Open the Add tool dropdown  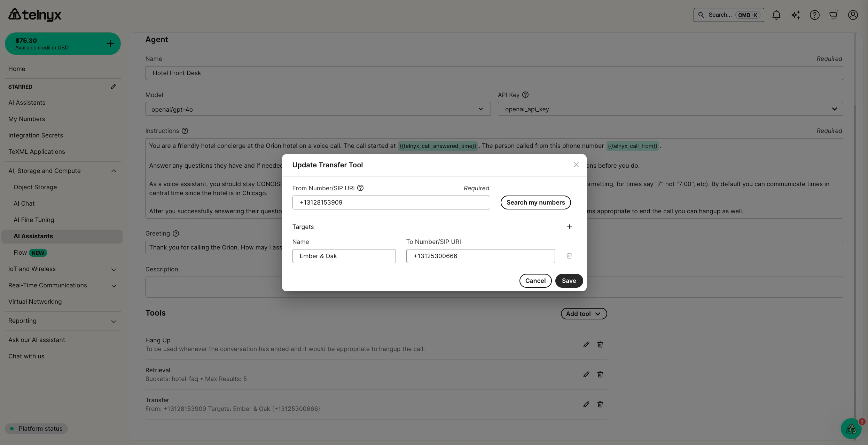[x=583, y=313]
